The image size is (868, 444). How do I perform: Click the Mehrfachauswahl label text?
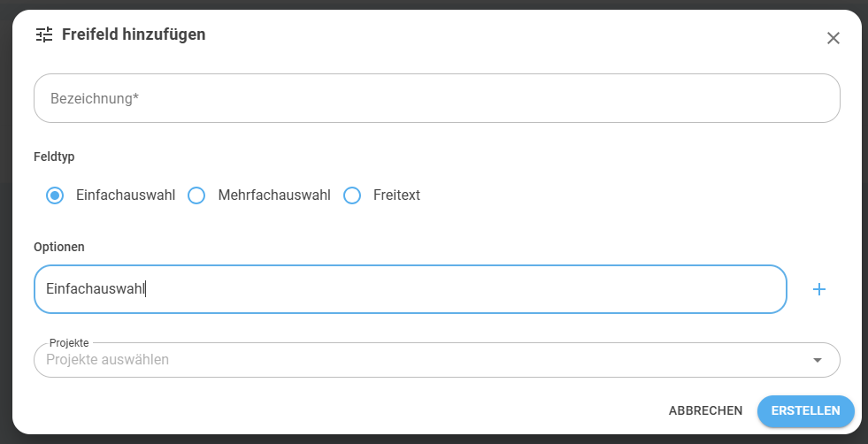[274, 195]
